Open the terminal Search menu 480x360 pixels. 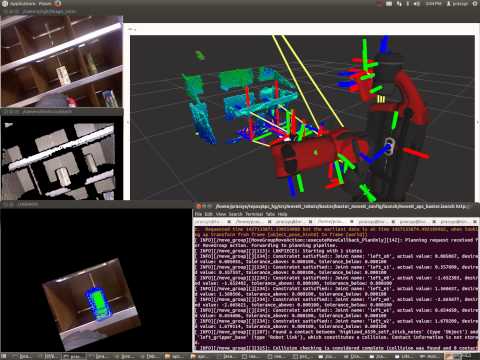click(235, 214)
